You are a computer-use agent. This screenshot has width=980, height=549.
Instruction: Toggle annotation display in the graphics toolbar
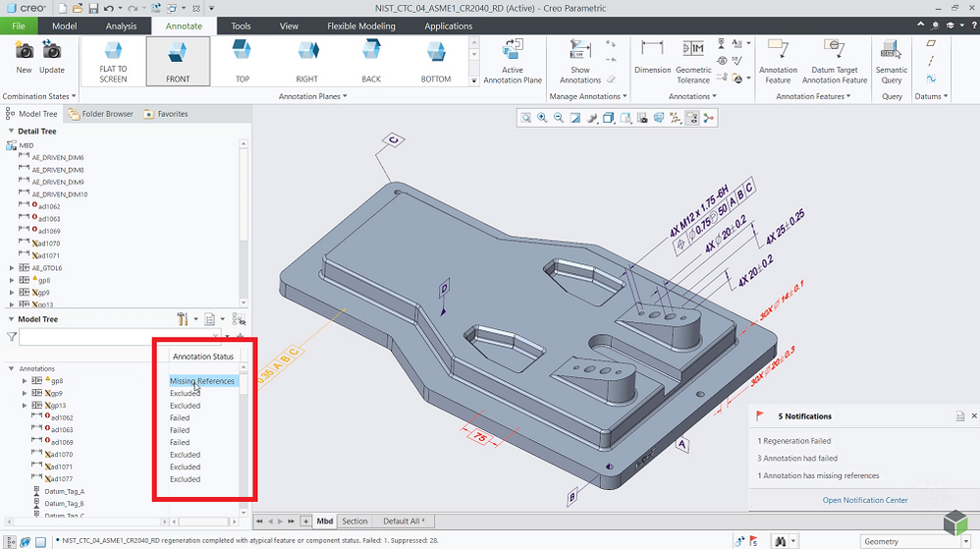[691, 118]
